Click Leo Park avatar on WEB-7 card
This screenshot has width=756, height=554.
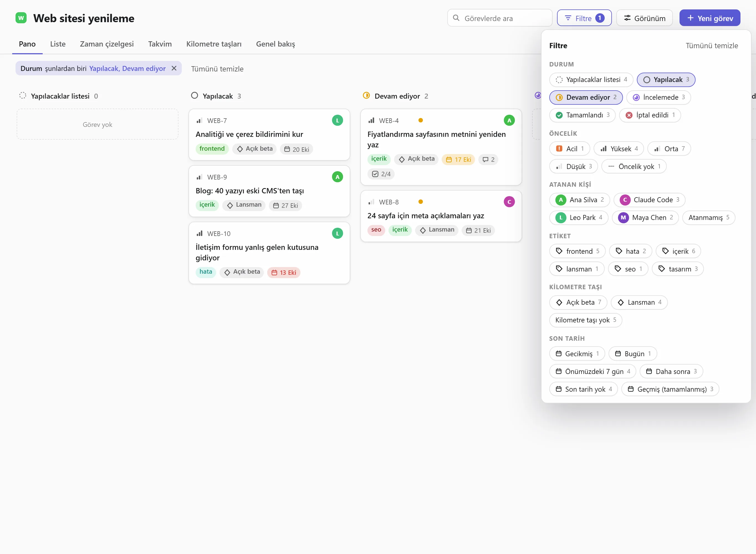pyautogui.click(x=338, y=120)
